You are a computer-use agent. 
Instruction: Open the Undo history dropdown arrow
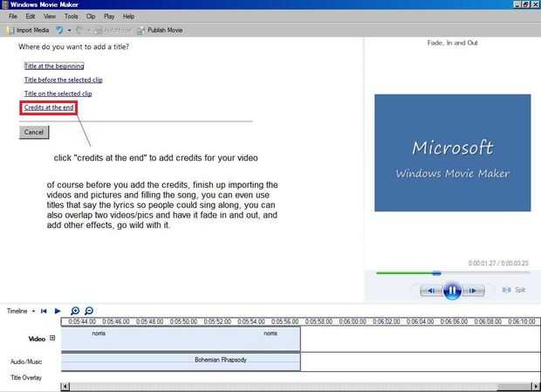click(69, 31)
